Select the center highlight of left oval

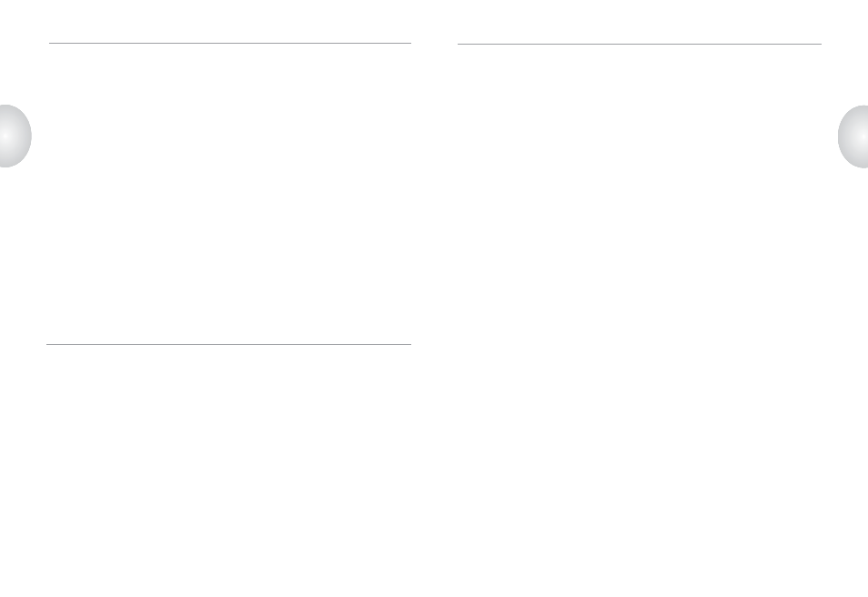5,136
